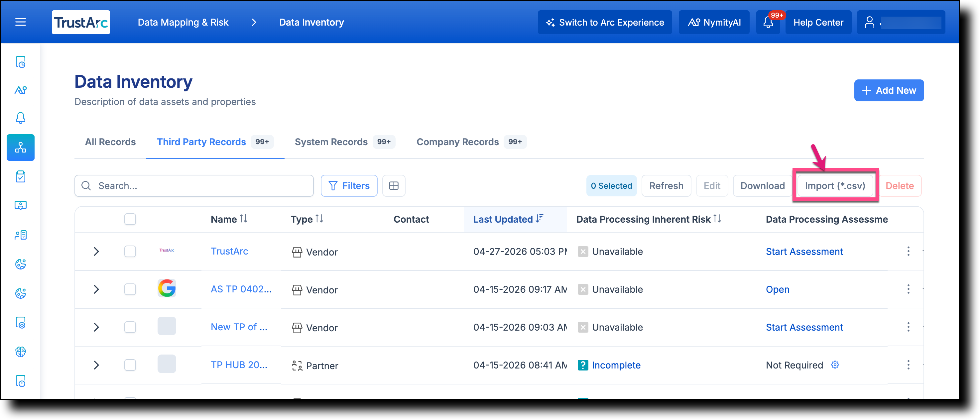Open the Help Center
980x420 pixels.
pos(818,23)
